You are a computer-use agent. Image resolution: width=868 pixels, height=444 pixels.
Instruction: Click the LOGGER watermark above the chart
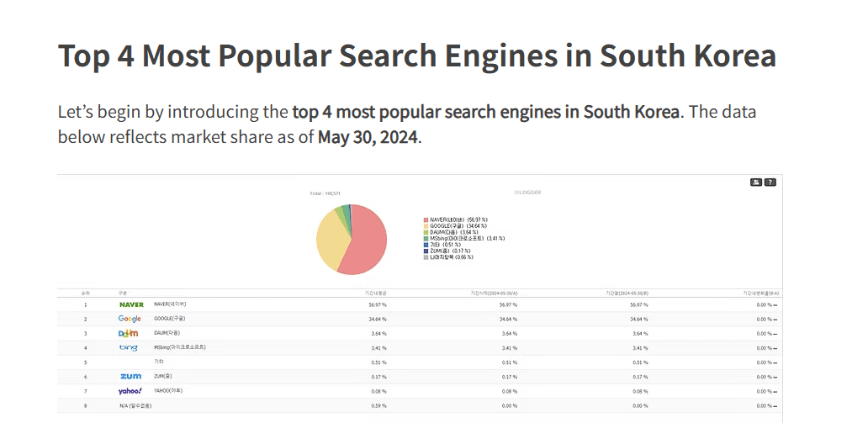tap(527, 193)
